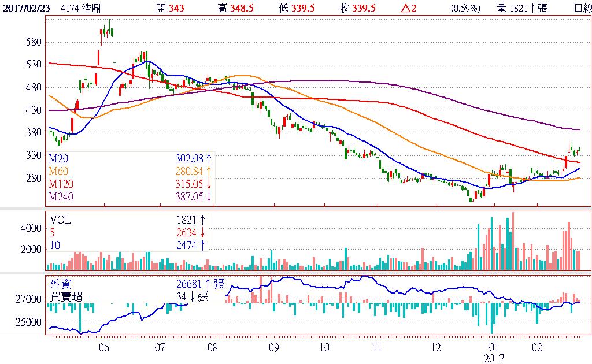Viewport: 592px width, 364px height.
Task: Click the 買賣超 net buy/sell label
Action: [x=65, y=297]
